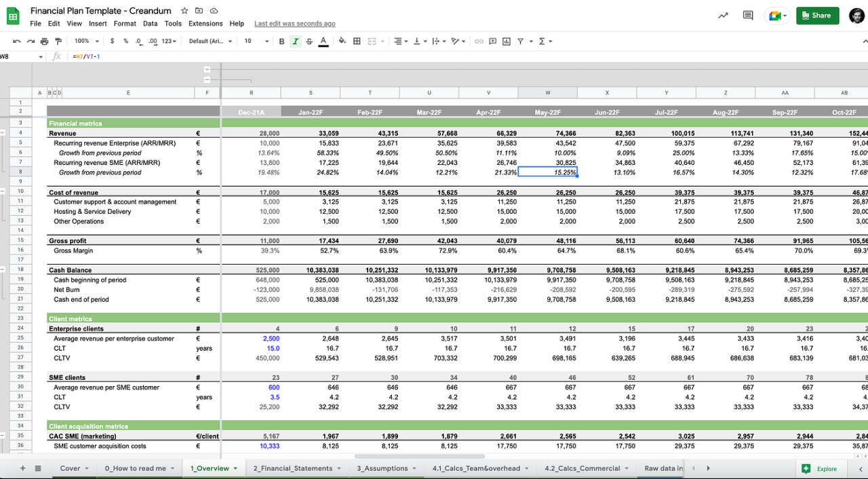Insert a comment using the comment icon
The image size is (868, 479).
tap(494, 41)
